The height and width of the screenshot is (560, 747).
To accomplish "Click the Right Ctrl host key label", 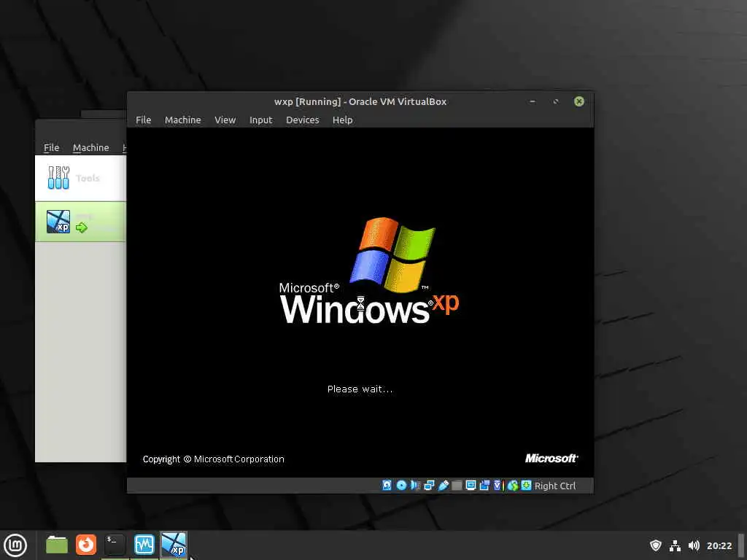I will coord(555,486).
